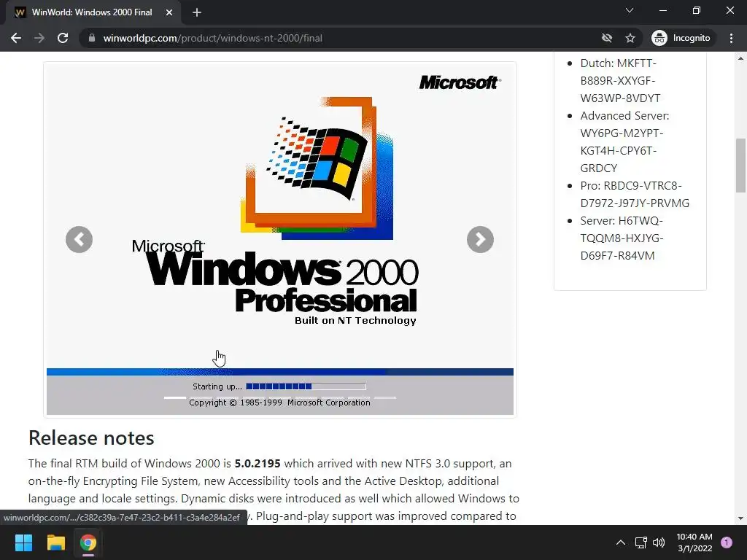The image size is (747, 560).
Task: Open the tab search dropdown chevron
Action: pos(630,10)
